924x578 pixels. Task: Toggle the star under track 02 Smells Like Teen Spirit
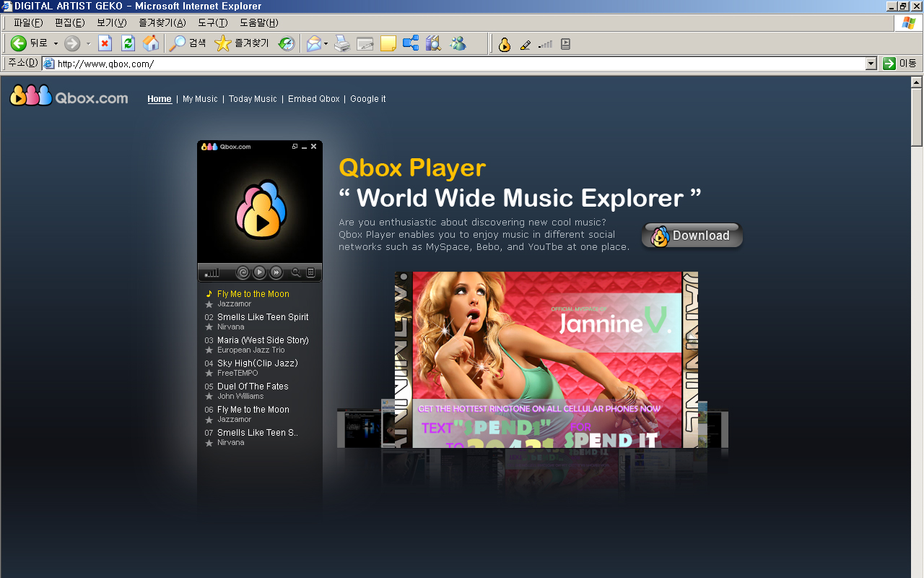tap(209, 327)
